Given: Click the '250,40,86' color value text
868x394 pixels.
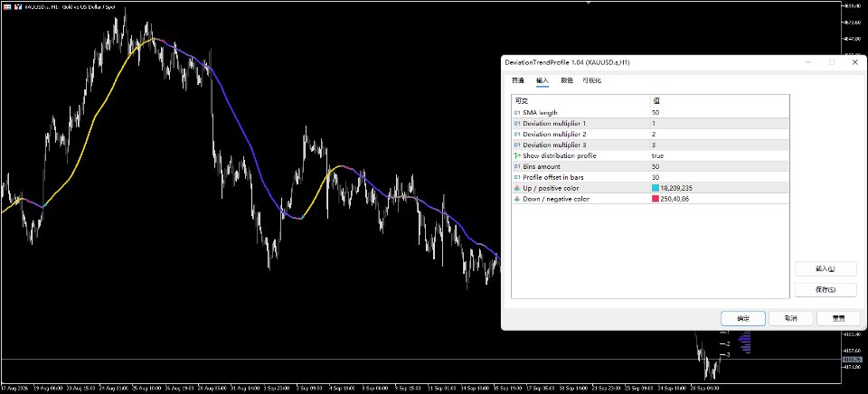Looking at the screenshot, I should [675, 199].
